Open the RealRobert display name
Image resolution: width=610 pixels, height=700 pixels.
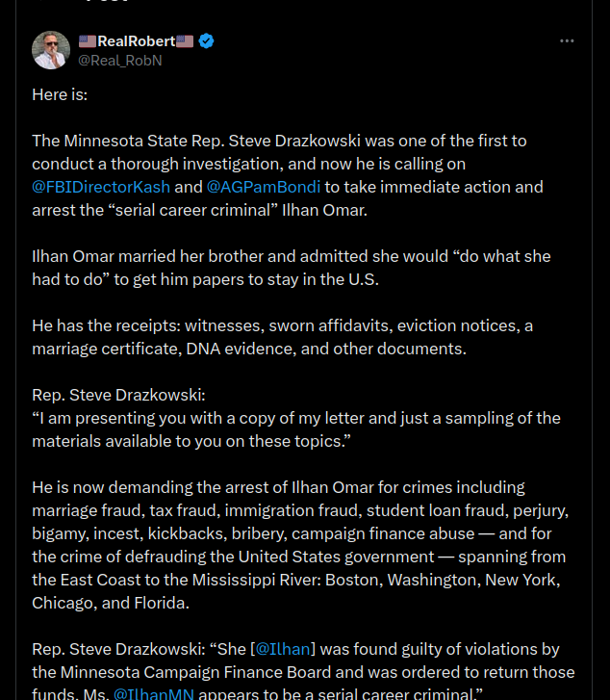click(136, 41)
